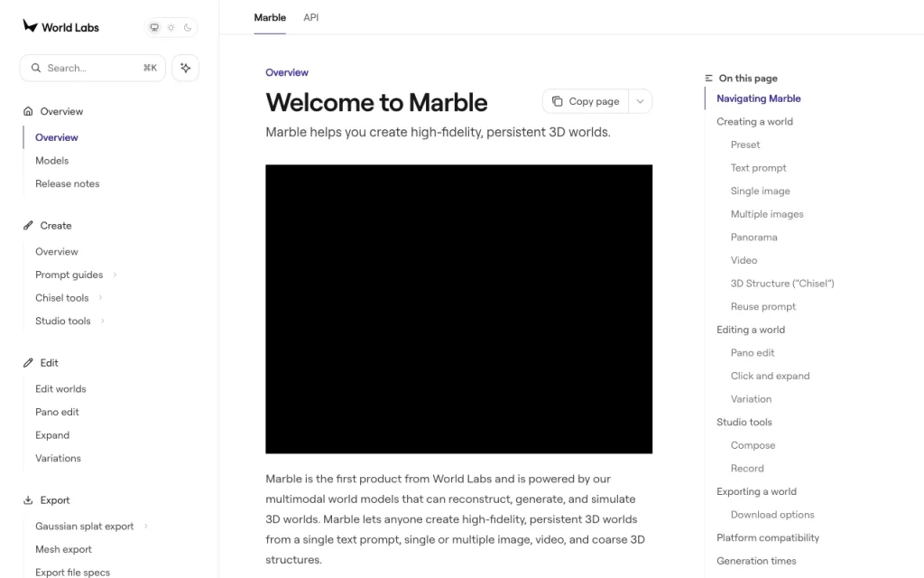Open the Copy page dropdown arrow
This screenshot has width=924, height=578.
point(640,101)
